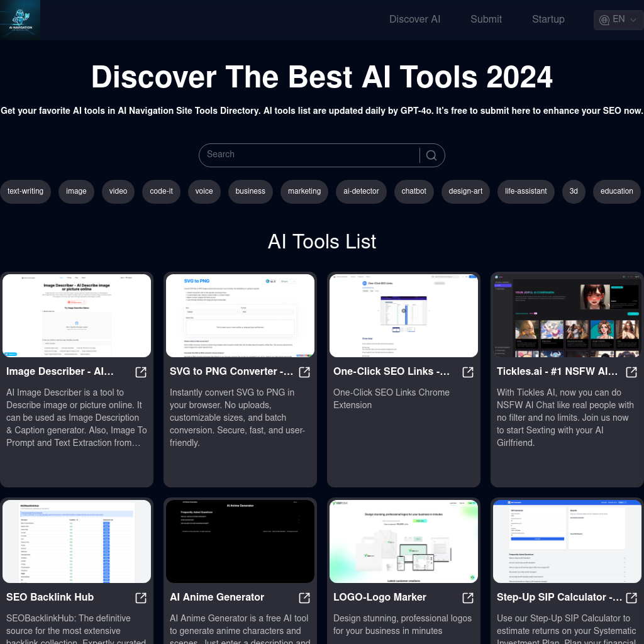Select the text-writing category tag

(x=25, y=191)
